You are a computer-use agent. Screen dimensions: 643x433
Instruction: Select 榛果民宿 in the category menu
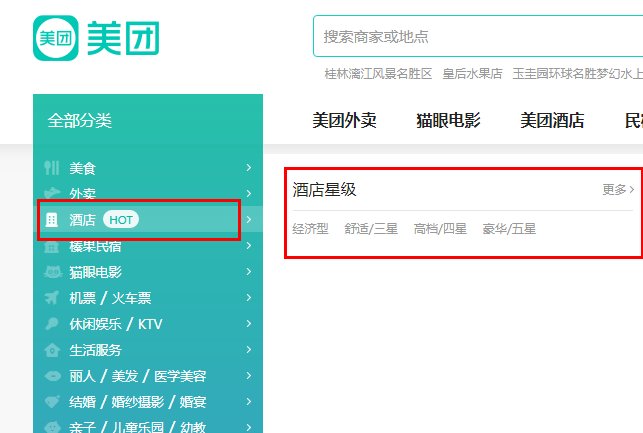pyautogui.click(x=95, y=246)
